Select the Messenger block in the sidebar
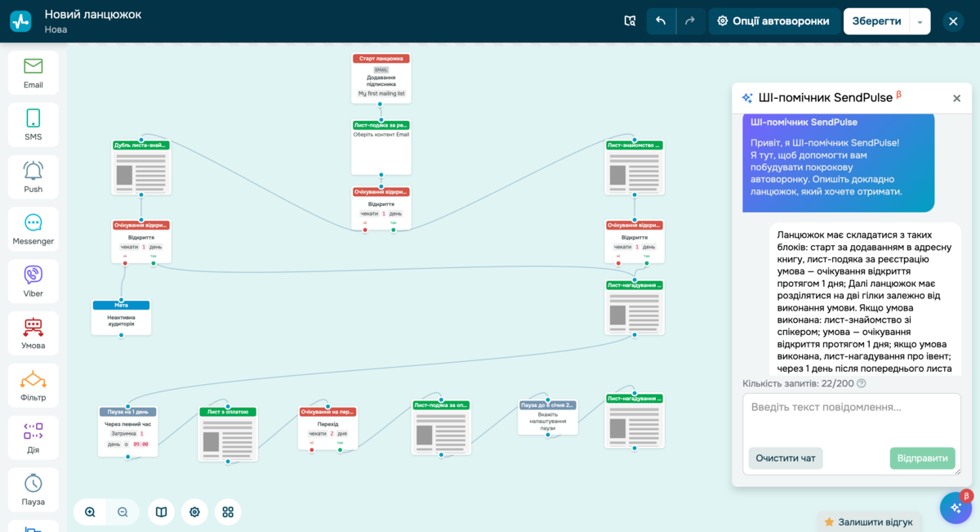 (33, 230)
